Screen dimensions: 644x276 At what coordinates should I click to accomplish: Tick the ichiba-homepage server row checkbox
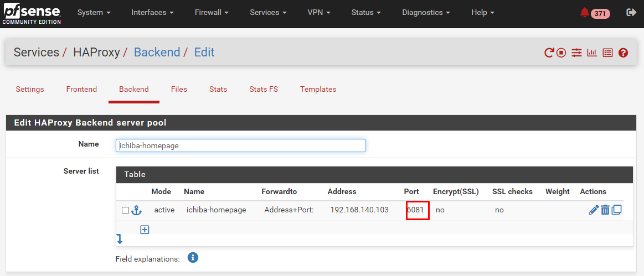126,210
